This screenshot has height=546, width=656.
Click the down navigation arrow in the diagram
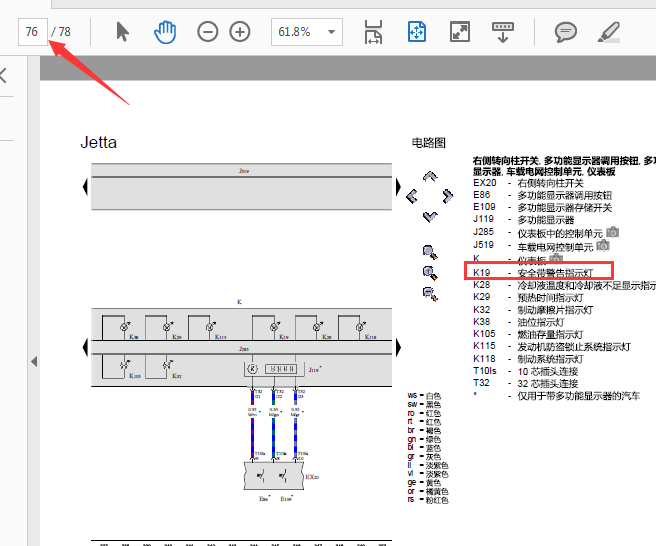click(x=430, y=216)
